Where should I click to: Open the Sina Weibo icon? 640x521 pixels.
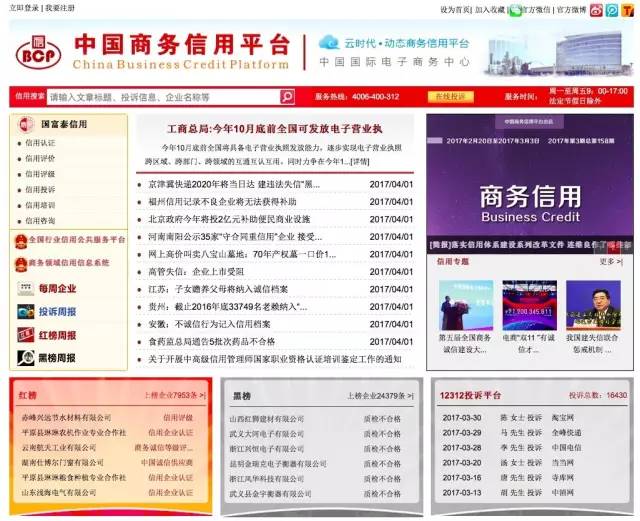(596, 10)
